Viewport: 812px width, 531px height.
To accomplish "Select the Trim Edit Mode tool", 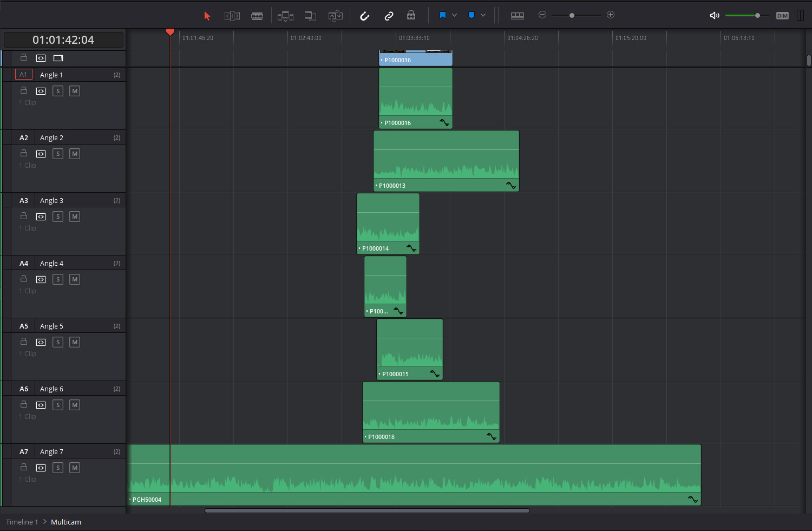I will (x=232, y=16).
